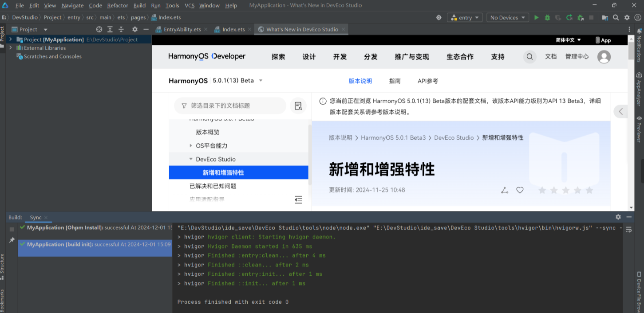
Task: Like the article with heart icon
Action: click(520, 190)
